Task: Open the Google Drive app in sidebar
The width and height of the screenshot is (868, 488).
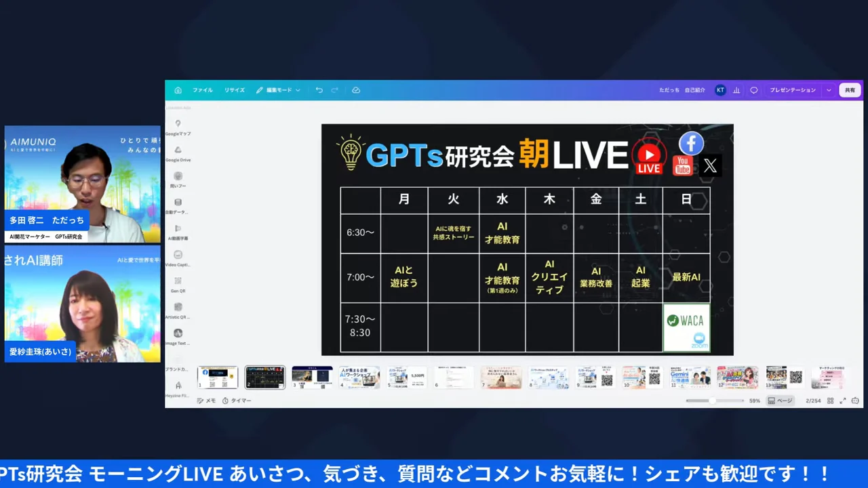Action: 178,154
